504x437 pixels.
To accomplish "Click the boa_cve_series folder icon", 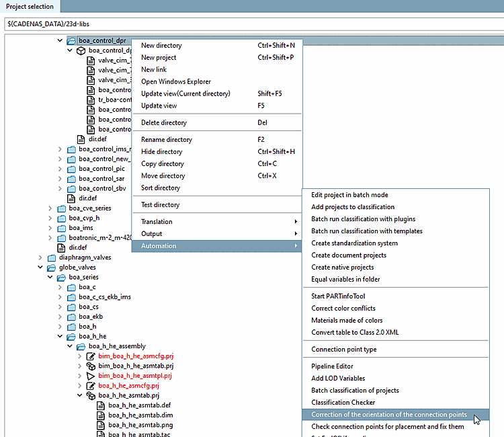I will (x=61, y=208).
